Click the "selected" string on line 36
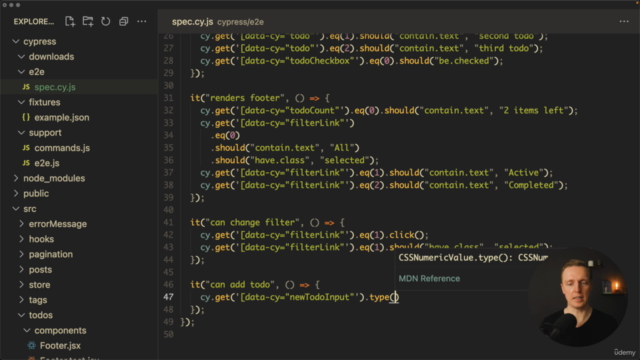Image resolution: width=640 pixels, height=360 pixels. 344,160
